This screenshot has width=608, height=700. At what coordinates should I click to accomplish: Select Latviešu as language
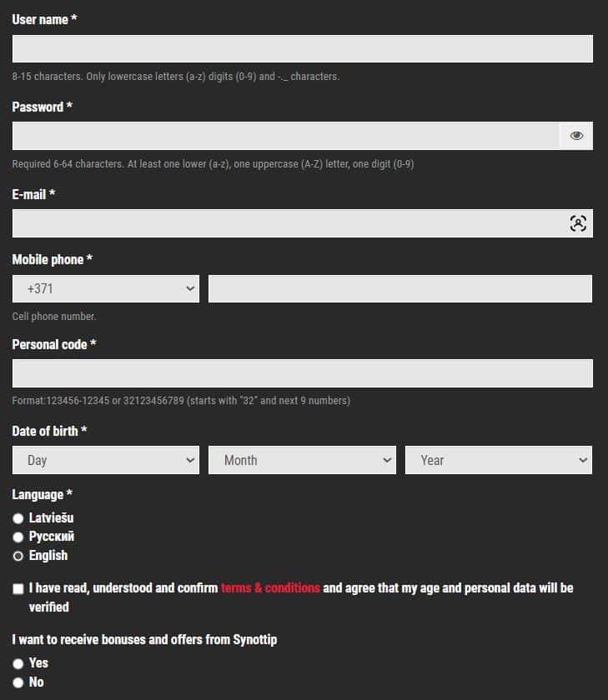[x=18, y=517]
